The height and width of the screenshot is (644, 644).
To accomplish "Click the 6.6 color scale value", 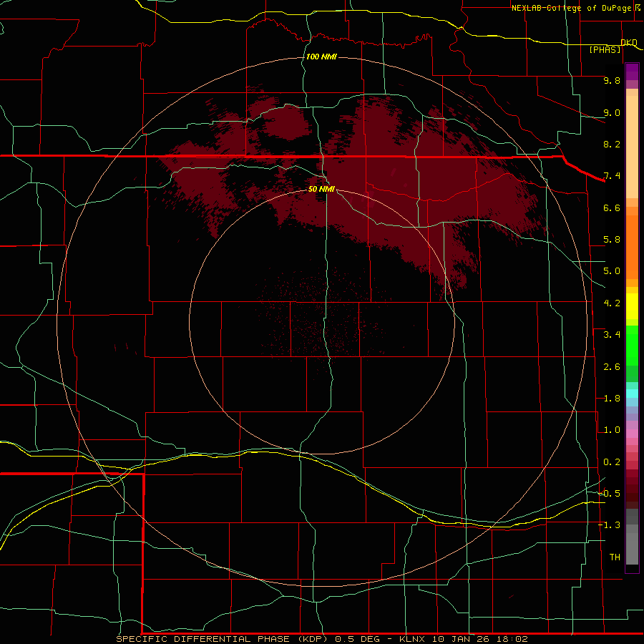I will (x=612, y=208).
